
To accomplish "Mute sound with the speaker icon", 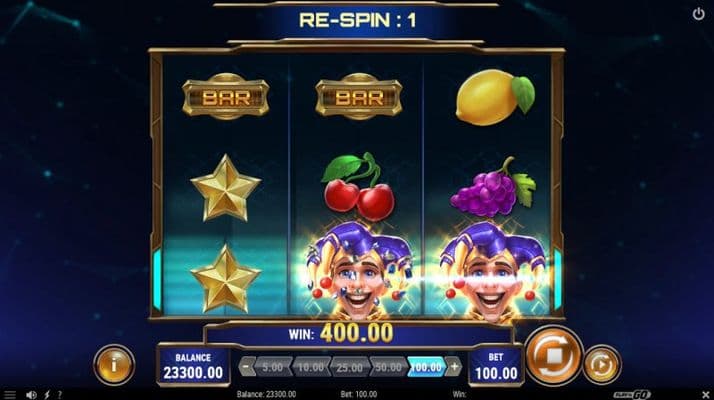I will tap(31, 395).
